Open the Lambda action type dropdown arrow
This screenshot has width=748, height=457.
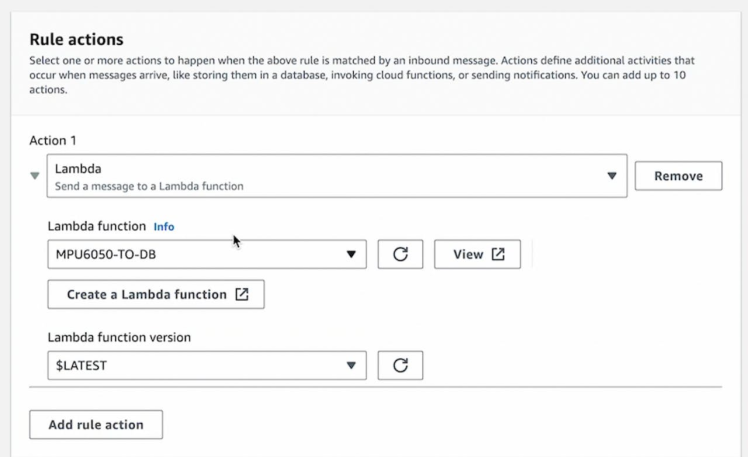point(612,176)
